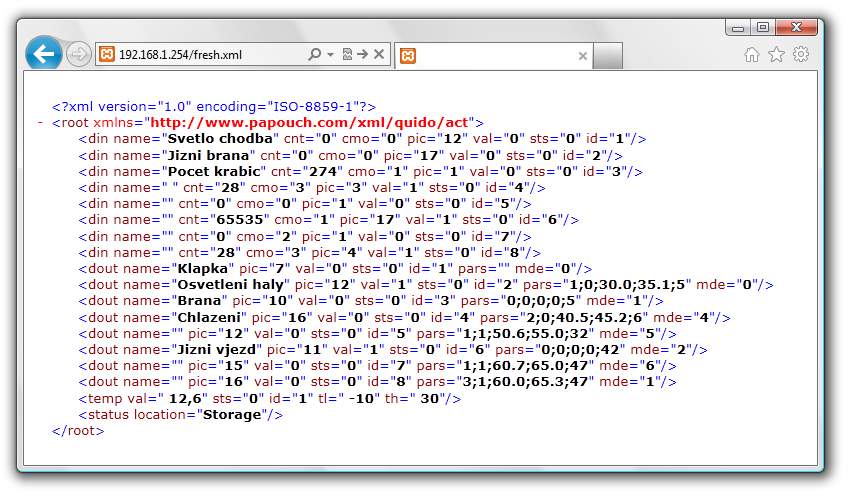Image resolution: width=850 pixels, height=495 pixels.
Task: Open the address bar search dropdown arrow
Action: coord(330,54)
